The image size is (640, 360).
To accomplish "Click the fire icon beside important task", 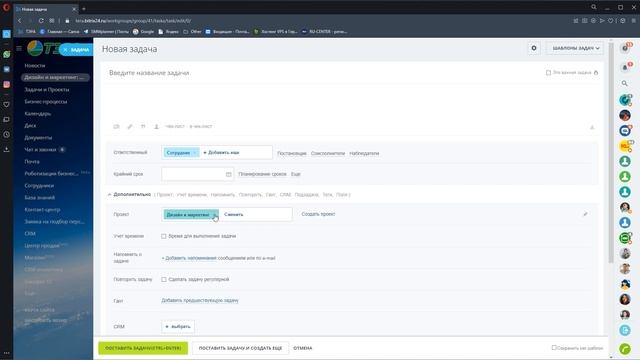I will (596, 73).
